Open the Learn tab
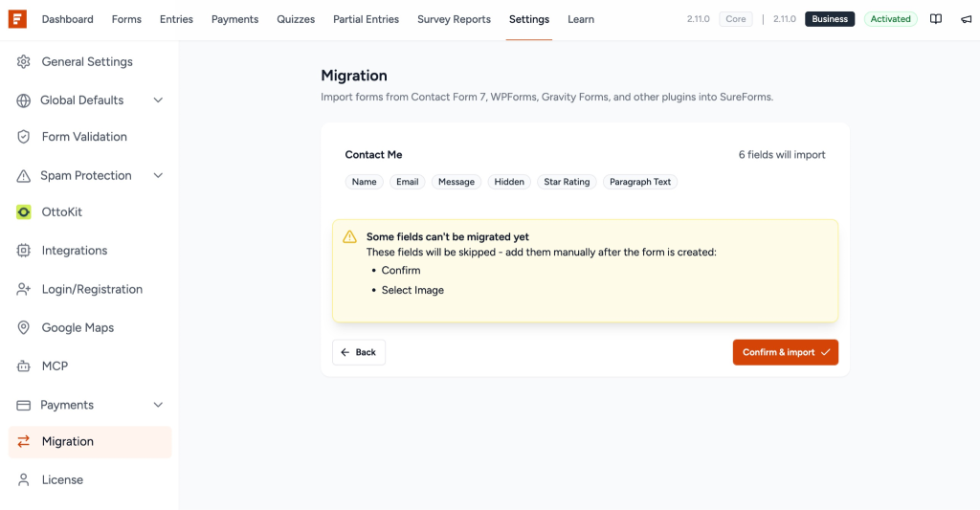 coord(581,19)
